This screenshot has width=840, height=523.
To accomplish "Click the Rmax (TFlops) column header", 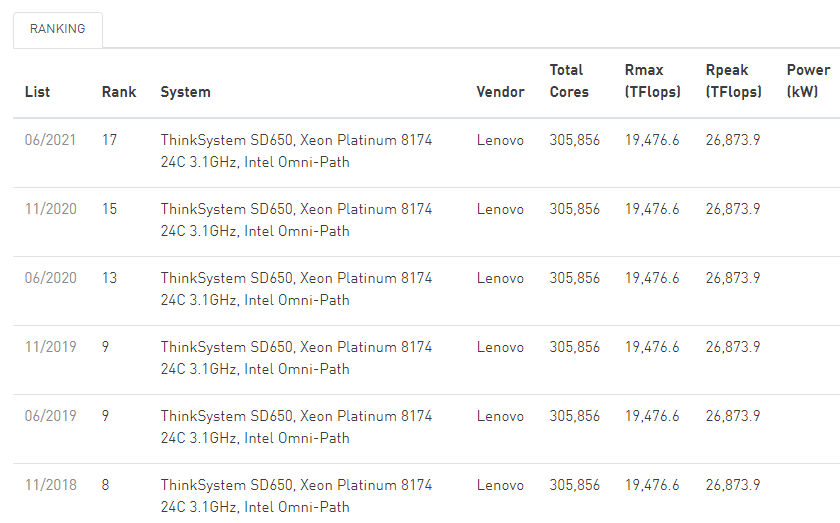I will [x=652, y=81].
